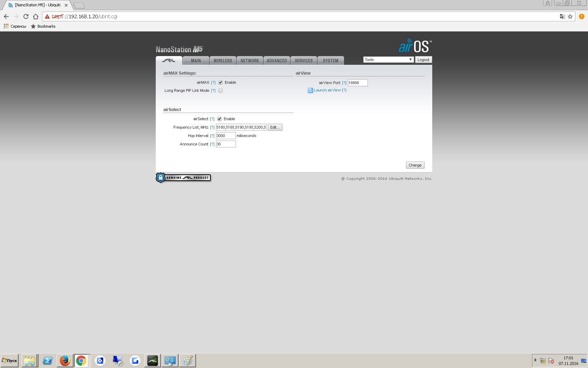588x368 pixels.
Task: Open help for Long Range PtP Link Mode
Action: (213, 91)
